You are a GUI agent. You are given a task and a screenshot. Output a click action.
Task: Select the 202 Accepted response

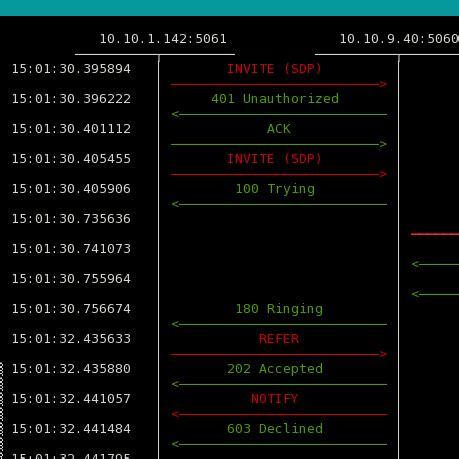(275, 369)
